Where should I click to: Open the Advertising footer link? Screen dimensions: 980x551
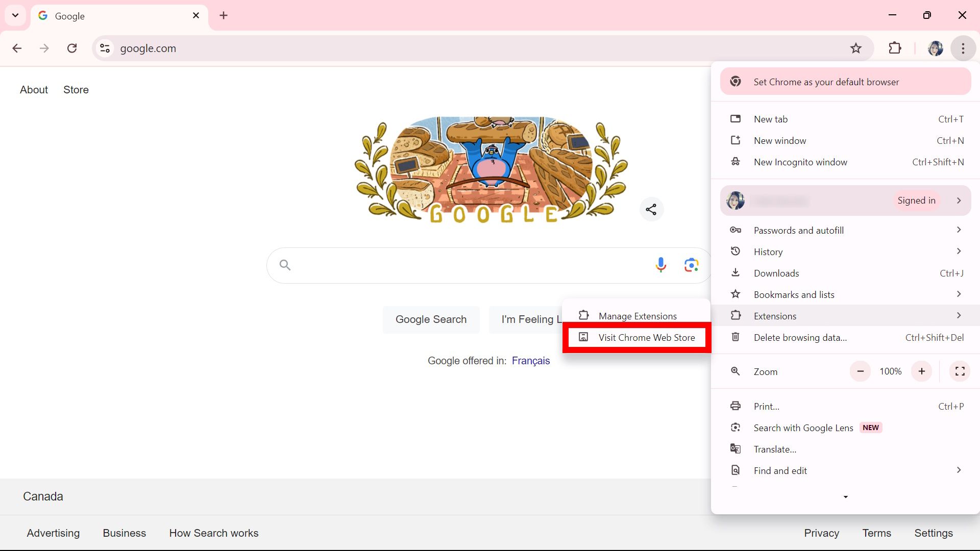pyautogui.click(x=53, y=533)
